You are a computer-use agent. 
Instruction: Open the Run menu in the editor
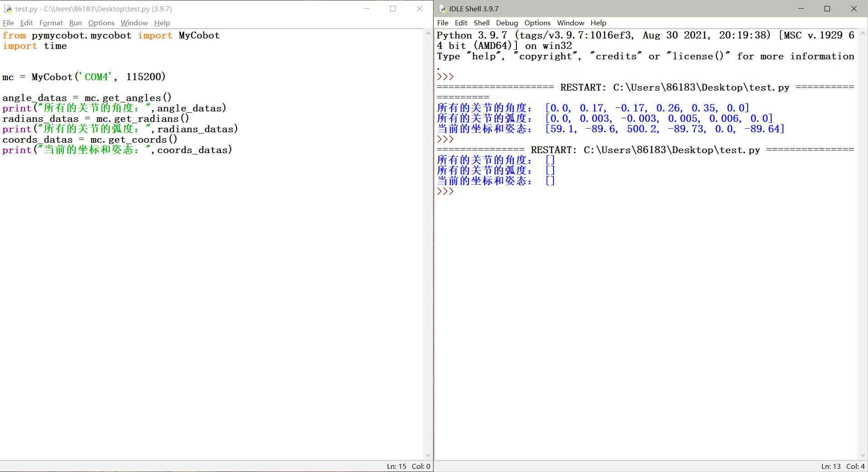[75, 23]
